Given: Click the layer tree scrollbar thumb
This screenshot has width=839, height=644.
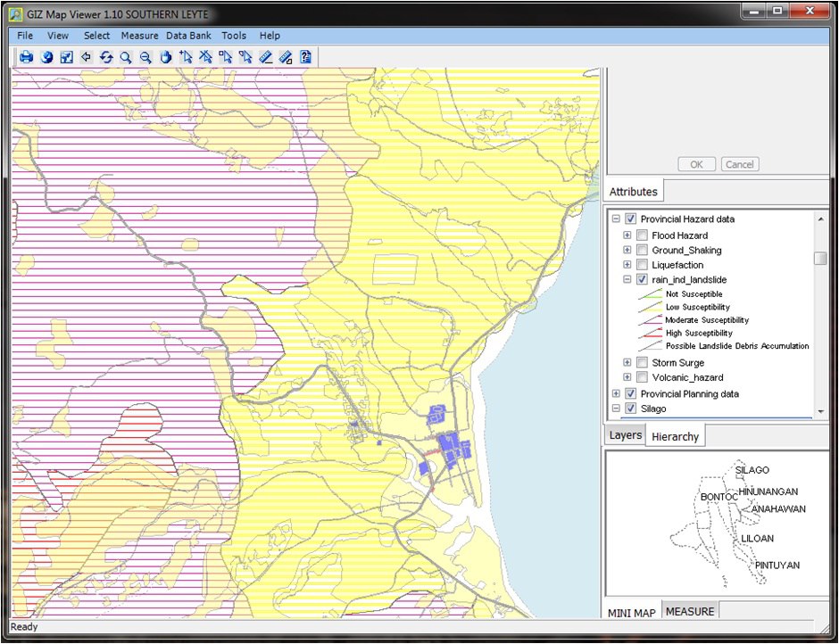Looking at the screenshot, I should click(820, 259).
